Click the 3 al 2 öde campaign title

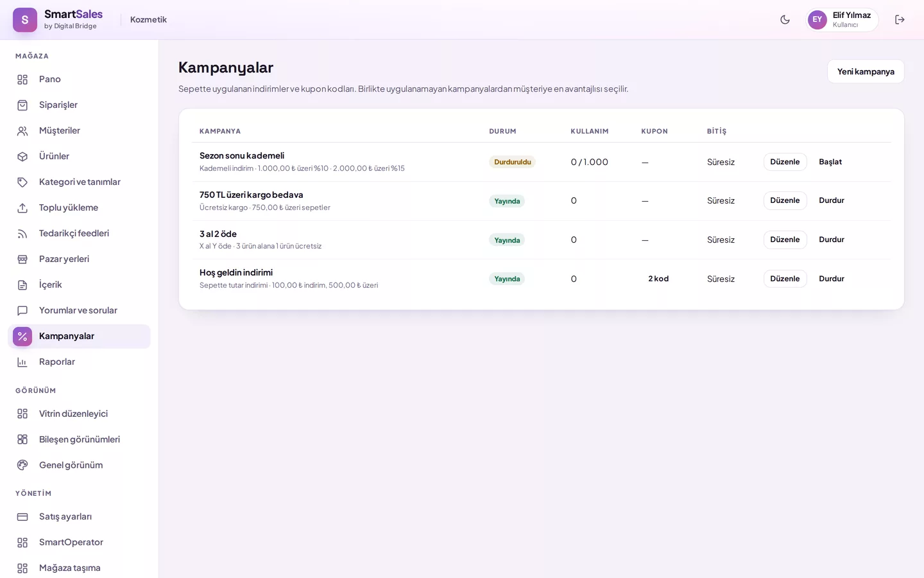218,234
